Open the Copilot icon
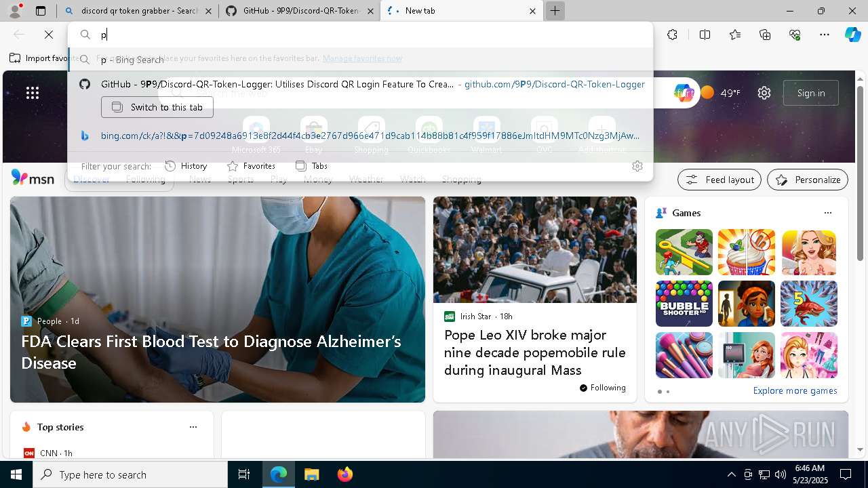868x488 pixels. 852,35
